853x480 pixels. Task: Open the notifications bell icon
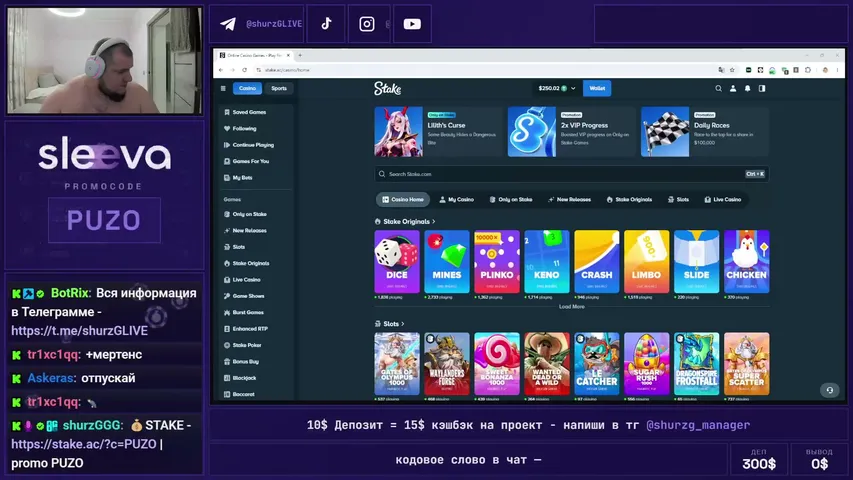pos(747,88)
